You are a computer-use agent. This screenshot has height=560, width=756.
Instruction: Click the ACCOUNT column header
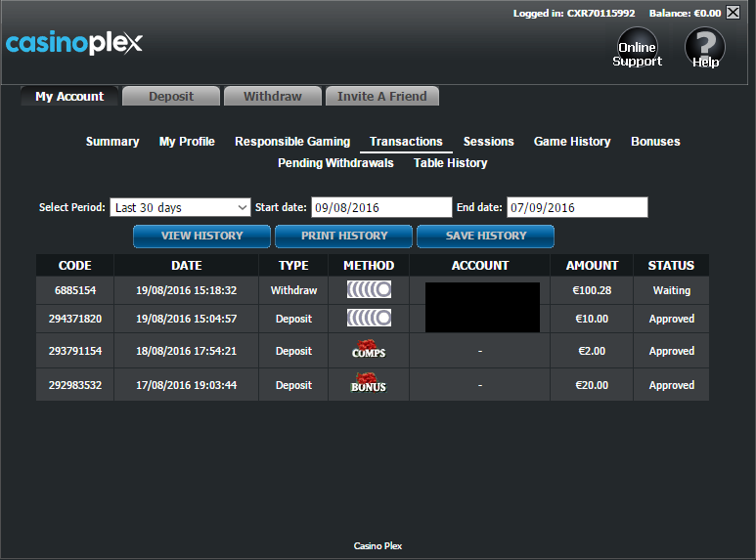click(x=480, y=265)
